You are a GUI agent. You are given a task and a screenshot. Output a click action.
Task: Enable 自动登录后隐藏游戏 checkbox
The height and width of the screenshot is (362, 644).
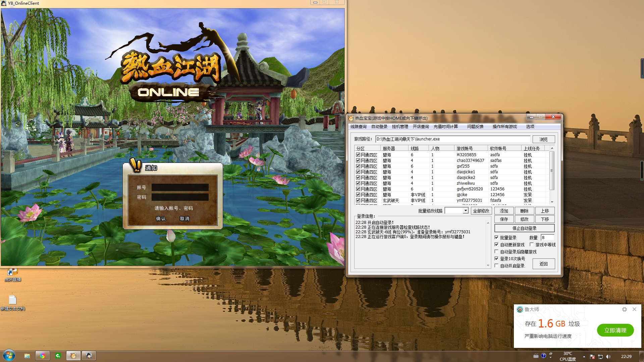coord(496,252)
